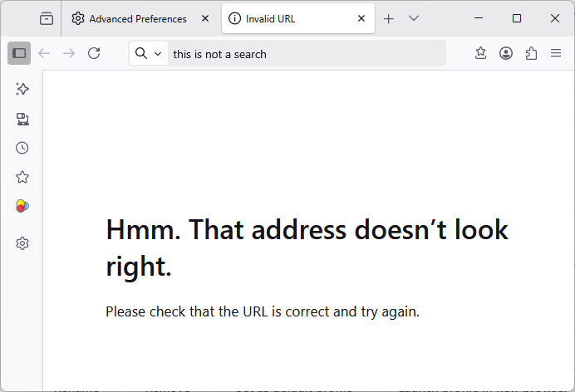The width and height of the screenshot is (575, 392).
Task: Click the bookmark-this-page star icon in the toolbar
Action: (x=480, y=53)
